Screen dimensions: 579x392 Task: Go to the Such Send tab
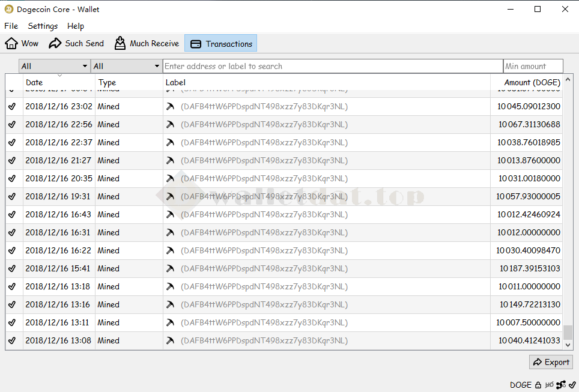pos(76,43)
